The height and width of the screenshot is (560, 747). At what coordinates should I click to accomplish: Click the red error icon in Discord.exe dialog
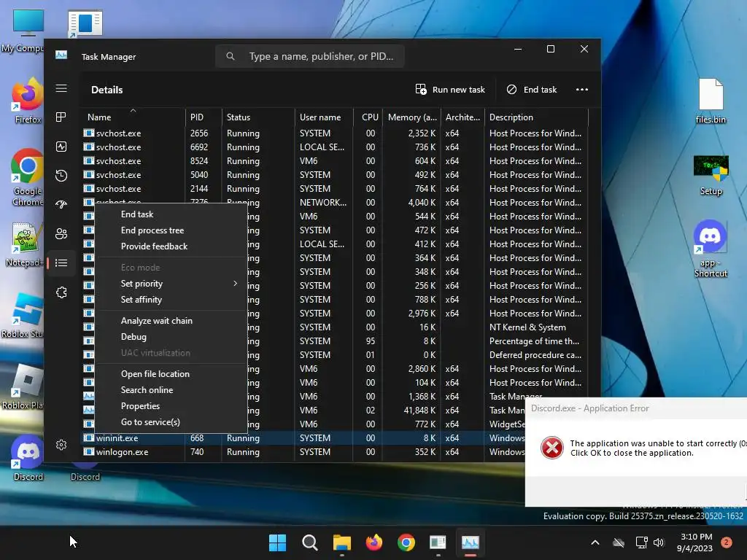point(552,448)
